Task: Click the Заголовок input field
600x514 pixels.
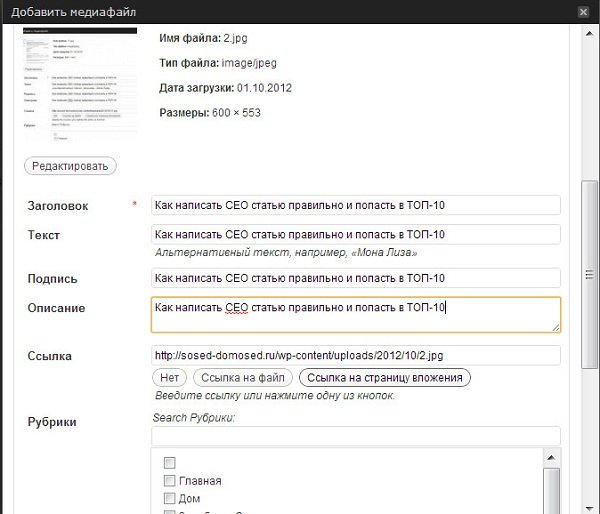Action: coord(356,205)
